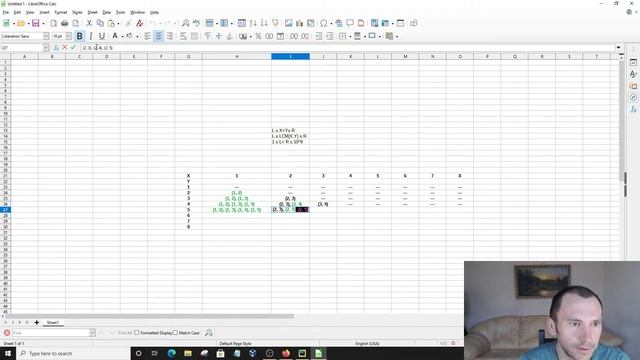The image size is (640, 360).
Task: Click the Insert Image icon
Action: tap(289, 23)
